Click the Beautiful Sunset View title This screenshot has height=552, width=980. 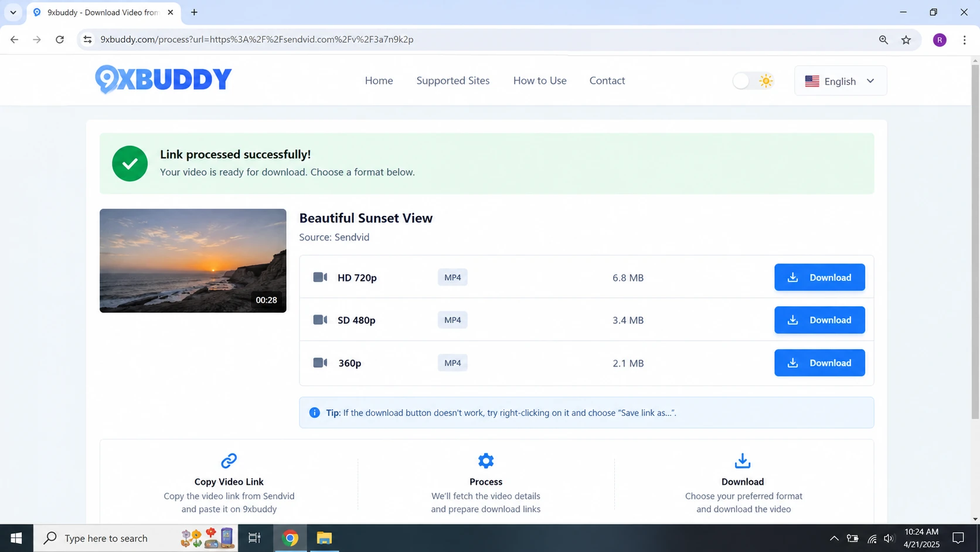(x=366, y=218)
